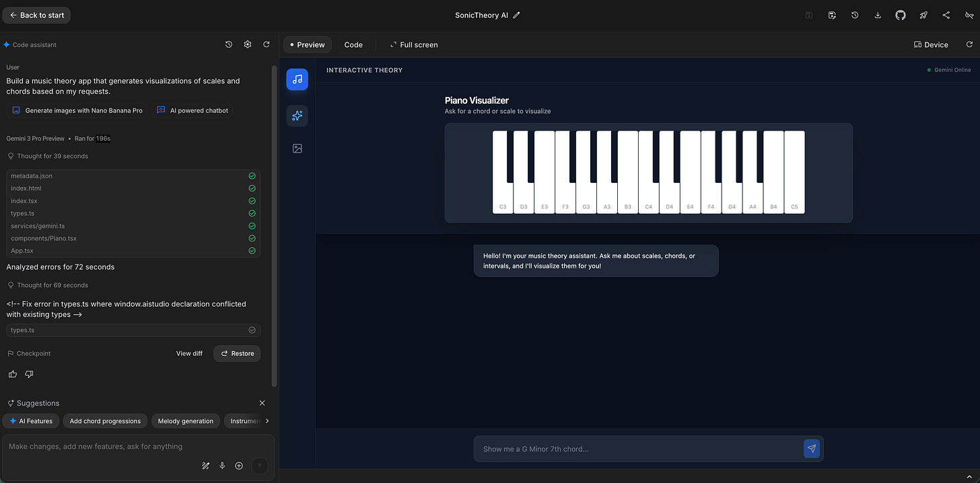
Task: Launch deploy via the rocket icon
Action: click(923, 14)
